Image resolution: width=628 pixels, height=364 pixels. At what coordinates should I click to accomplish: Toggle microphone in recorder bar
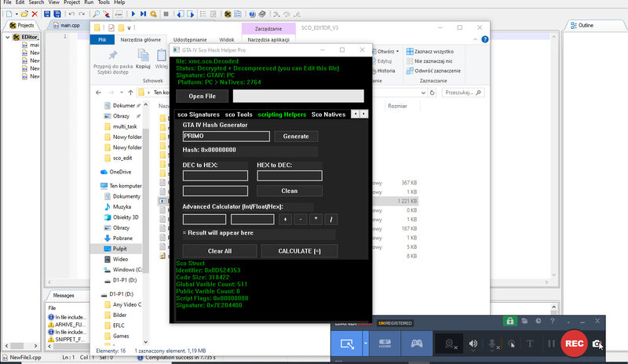492,344
